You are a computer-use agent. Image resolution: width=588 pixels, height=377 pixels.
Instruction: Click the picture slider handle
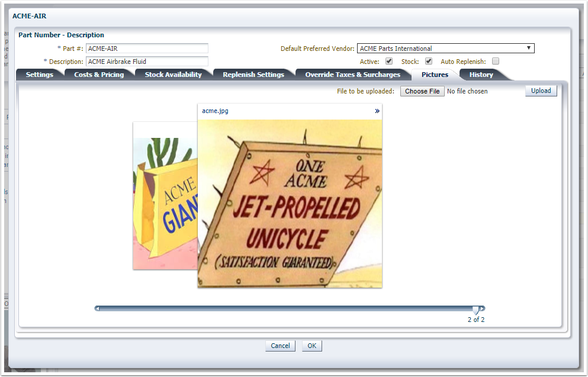[x=475, y=310]
